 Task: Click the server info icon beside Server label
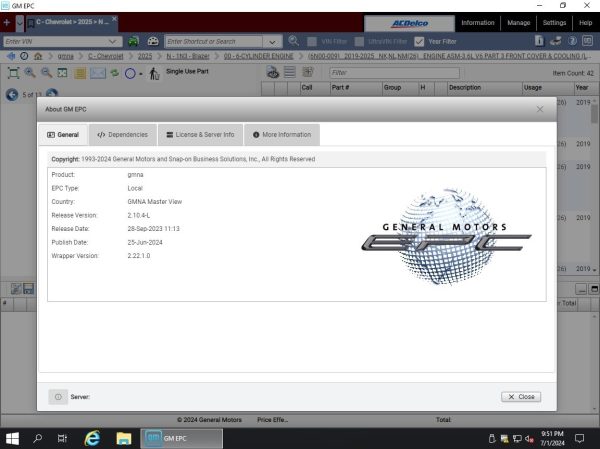pos(58,397)
